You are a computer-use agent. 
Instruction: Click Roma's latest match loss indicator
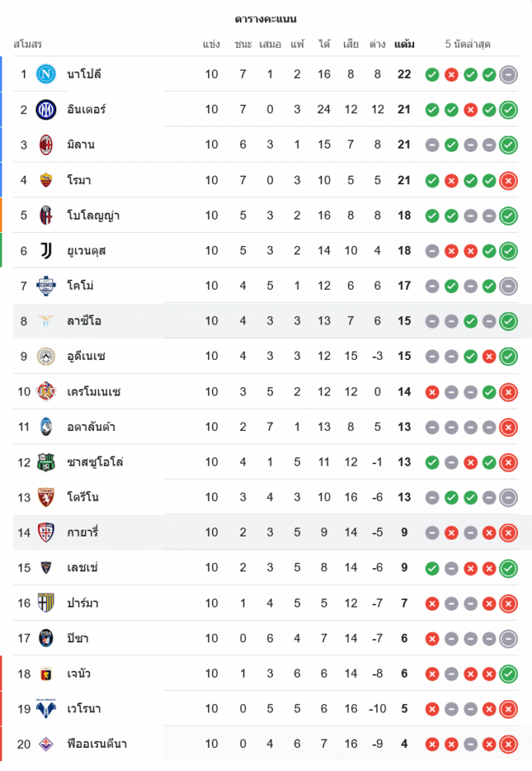coord(508,180)
